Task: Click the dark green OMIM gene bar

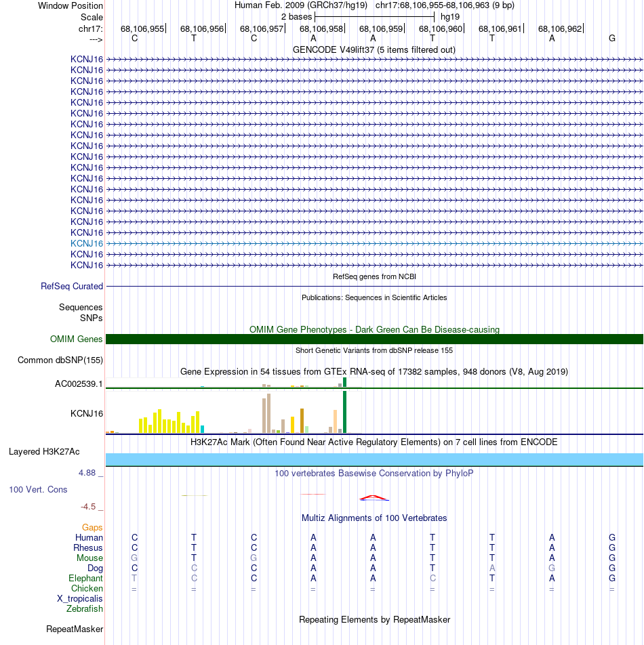Action: [x=374, y=339]
